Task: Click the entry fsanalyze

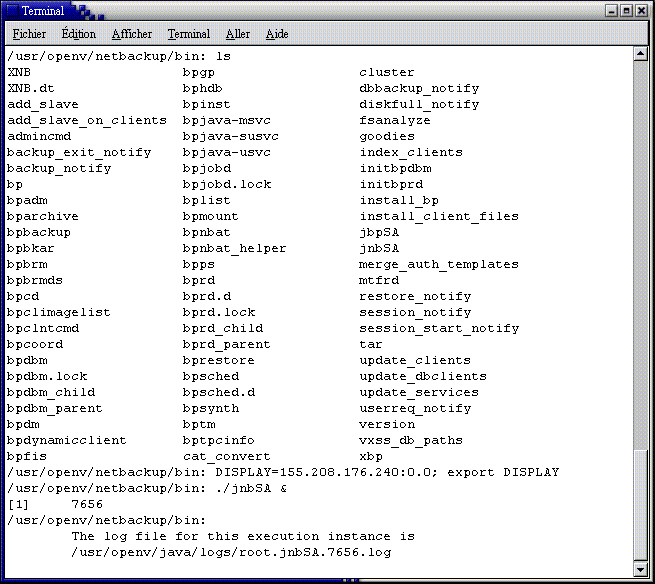Action: 395,121
